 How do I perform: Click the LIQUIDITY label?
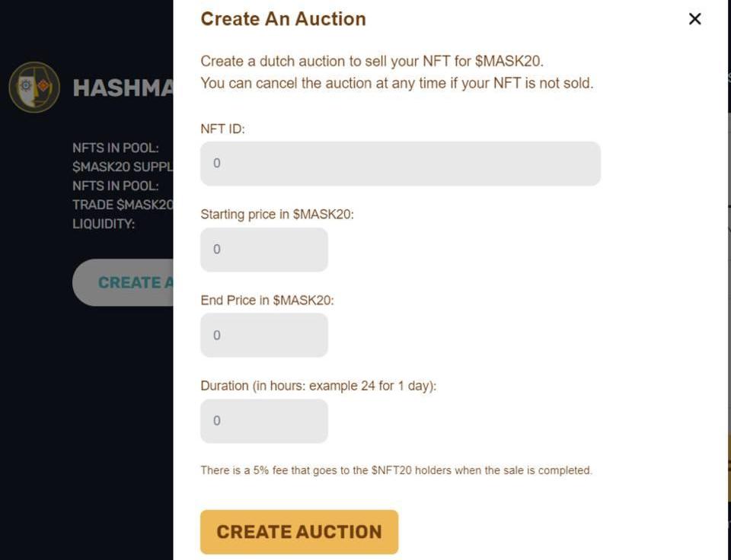(x=104, y=224)
